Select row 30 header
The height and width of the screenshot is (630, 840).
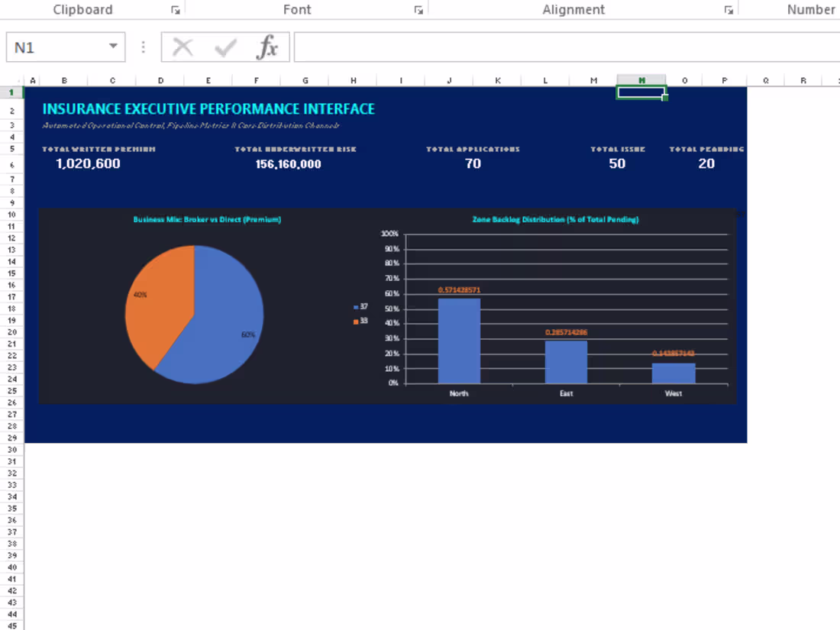(11, 450)
